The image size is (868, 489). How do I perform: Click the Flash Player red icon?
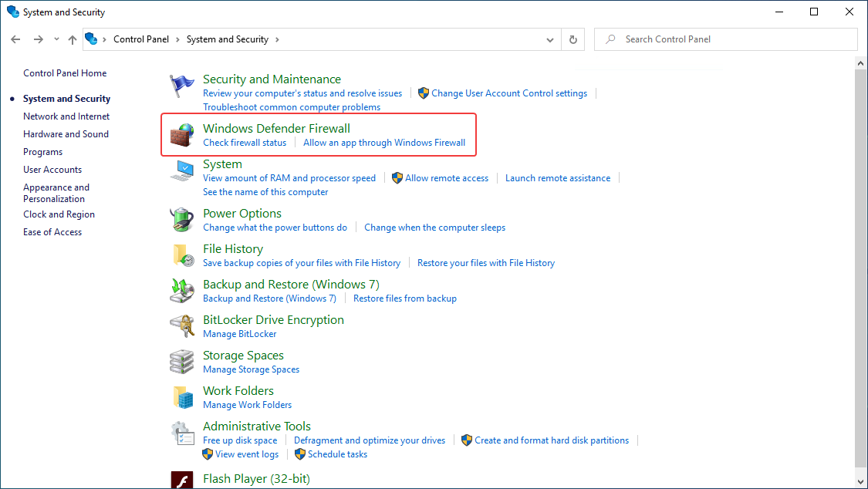[182, 480]
